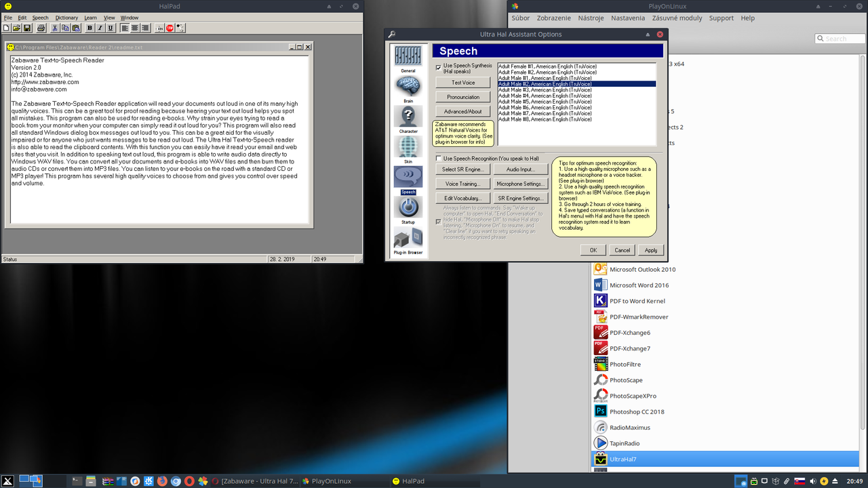Click the Cut scissors icon in HalPad
Screen dimensions: 868x488
tap(55, 28)
